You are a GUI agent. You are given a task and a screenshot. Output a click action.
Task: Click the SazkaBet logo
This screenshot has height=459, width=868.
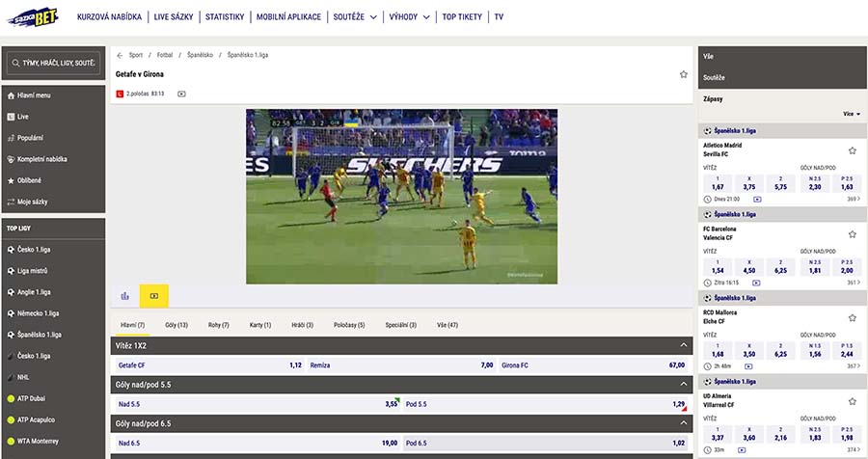[34, 16]
